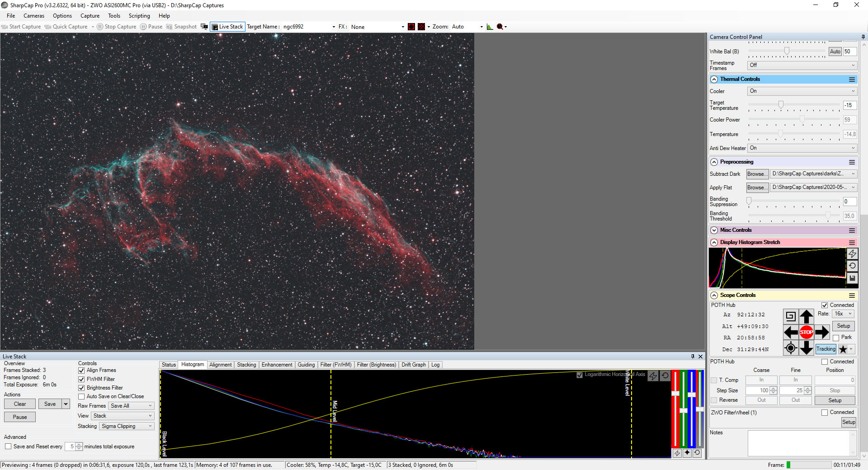This screenshot has width=868, height=470.
Task: Click the slew left arrow
Action: [791, 333]
